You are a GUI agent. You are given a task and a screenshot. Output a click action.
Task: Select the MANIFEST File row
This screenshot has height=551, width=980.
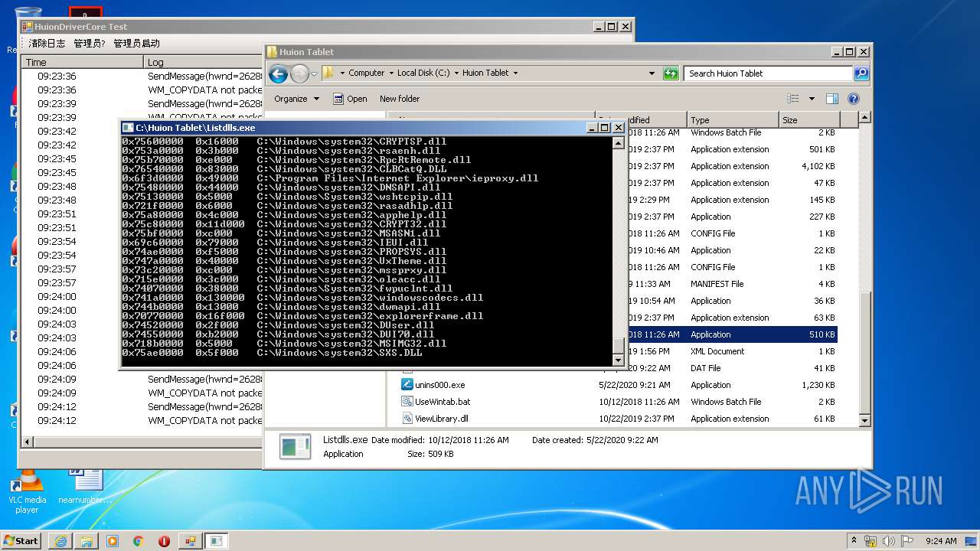click(733, 284)
